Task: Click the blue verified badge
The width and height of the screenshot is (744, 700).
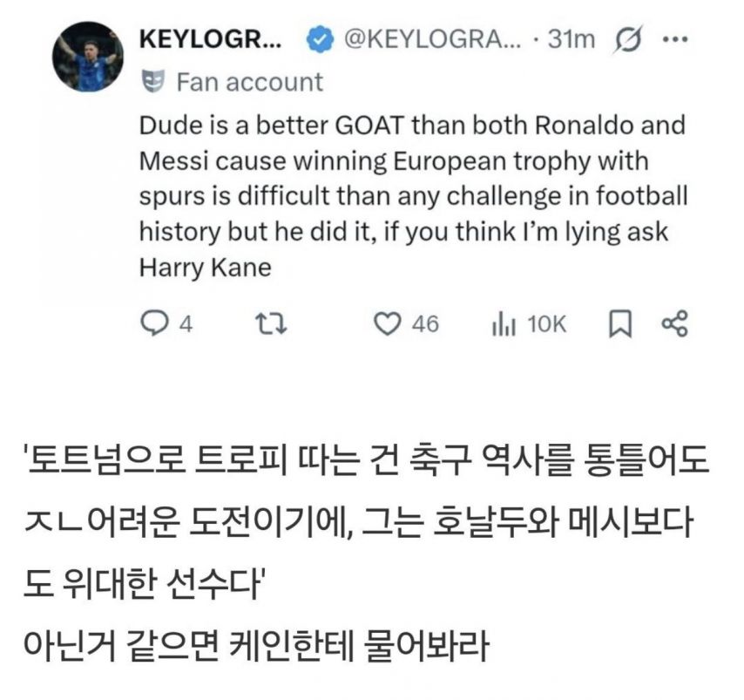Action: (320, 39)
